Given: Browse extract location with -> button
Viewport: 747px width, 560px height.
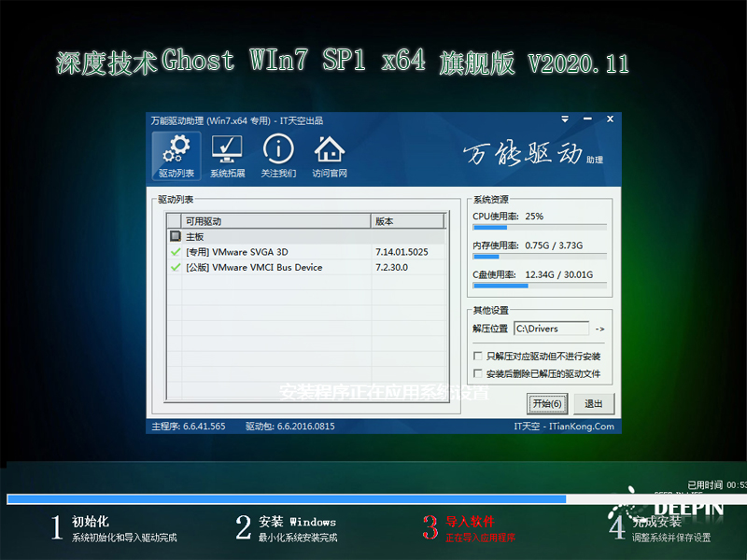Looking at the screenshot, I should tap(599, 329).
